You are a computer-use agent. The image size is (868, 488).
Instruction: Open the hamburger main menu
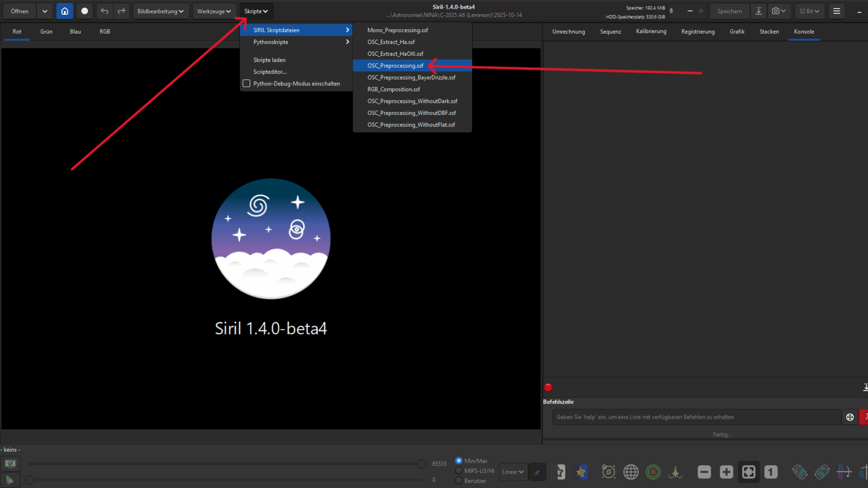(837, 11)
